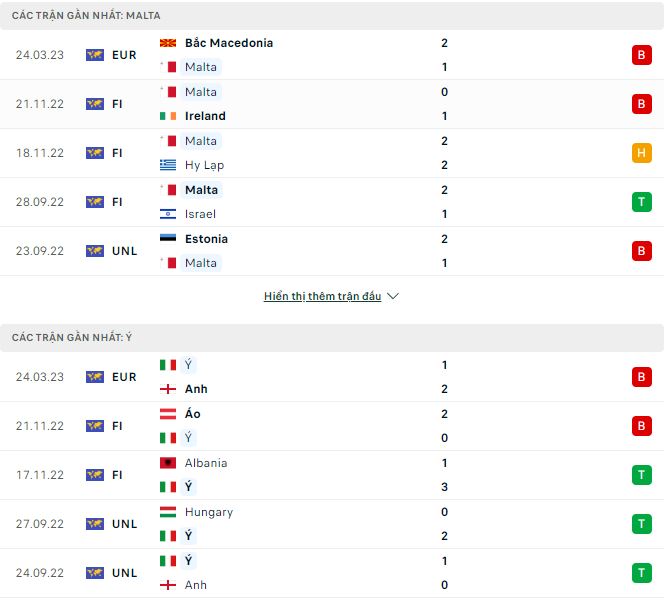The image size is (671, 600).
Task: Click red B badge for Bắc Macedonia match
Action: (x=640, y=55)
